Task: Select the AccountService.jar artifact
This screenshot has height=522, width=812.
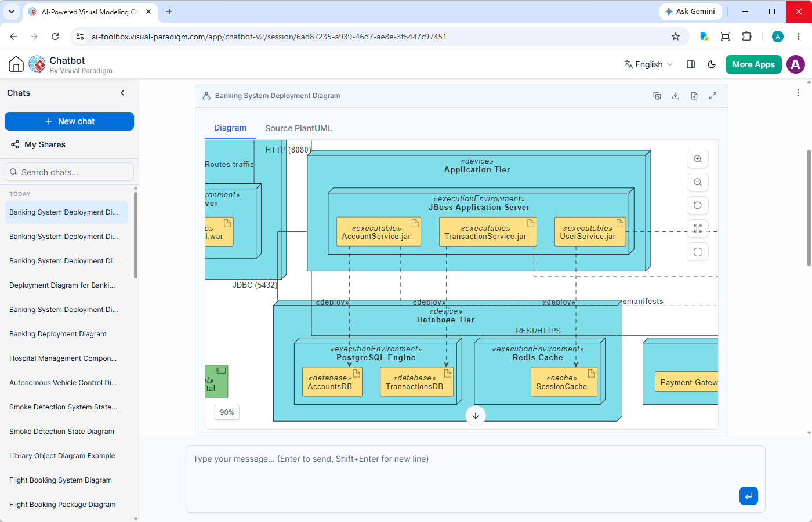Action: point(379,232)
